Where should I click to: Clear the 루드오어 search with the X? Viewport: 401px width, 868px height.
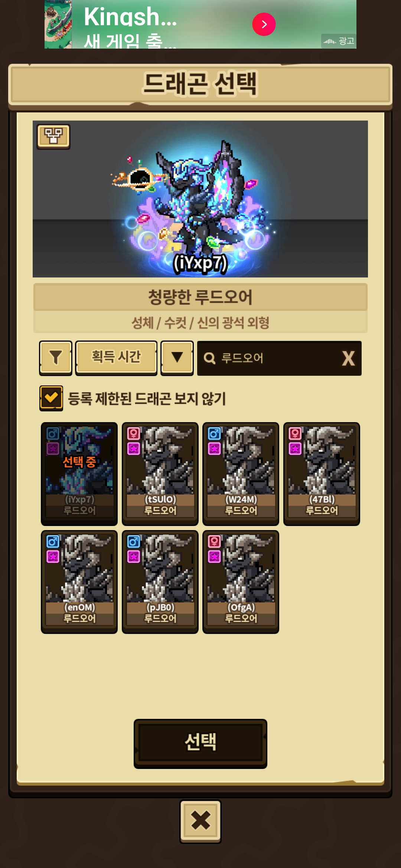(348, 358)
